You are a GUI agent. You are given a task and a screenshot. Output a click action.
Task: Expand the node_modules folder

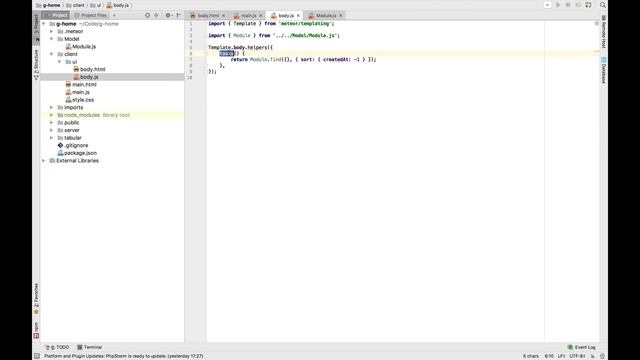tap(52, 115)
